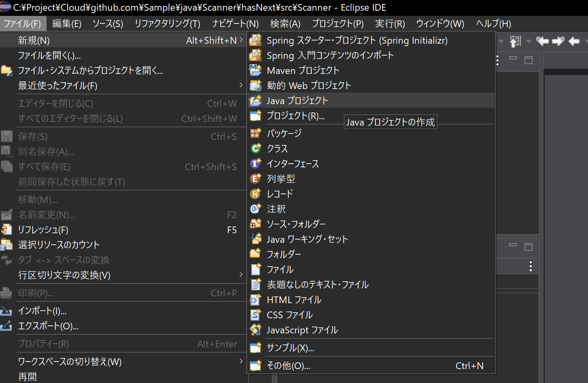This screenshot has width=588, height=383.
Task: Click forward navigation arrow in toolbar
Action: (558, 41)
